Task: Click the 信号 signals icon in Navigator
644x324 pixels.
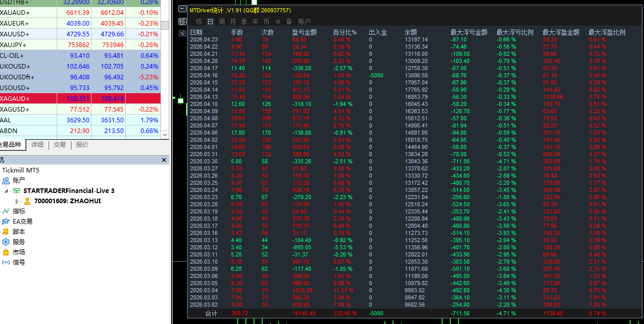Action: click(6, 262)
